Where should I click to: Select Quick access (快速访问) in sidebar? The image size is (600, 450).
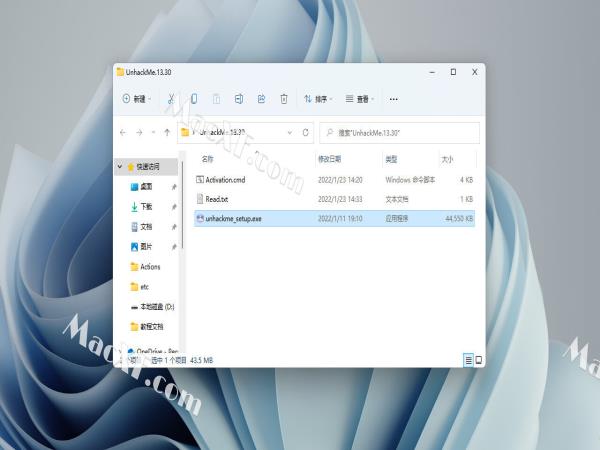148,167
